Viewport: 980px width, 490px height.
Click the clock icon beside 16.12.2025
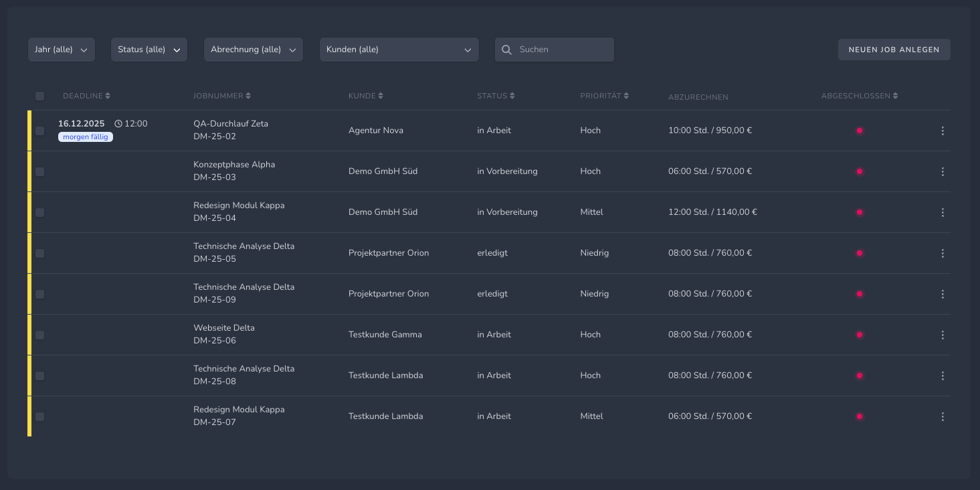pos(118,123)
